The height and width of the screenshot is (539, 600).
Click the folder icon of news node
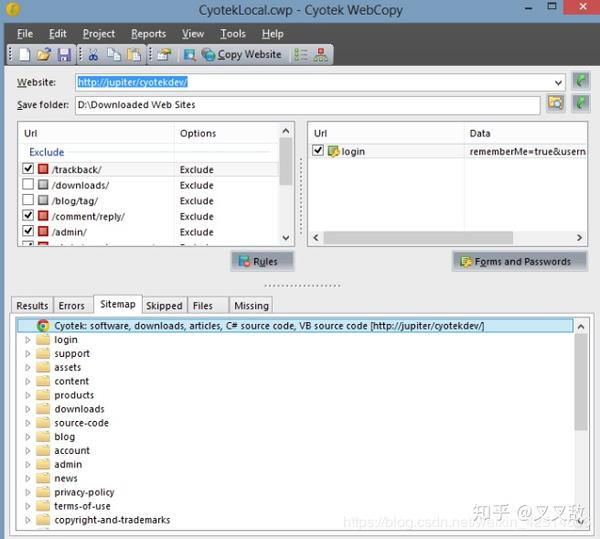coord(43,478)
